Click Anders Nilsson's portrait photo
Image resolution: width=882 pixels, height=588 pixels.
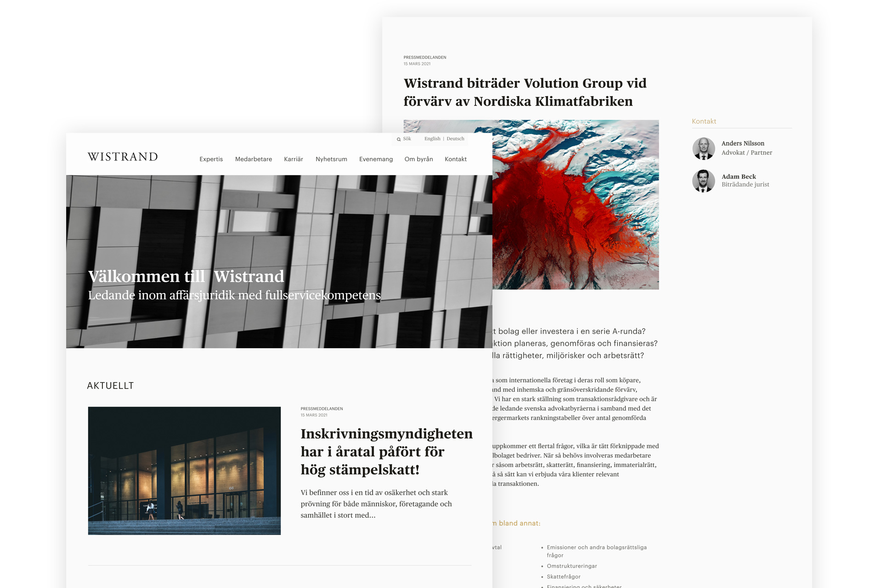point(703,148)
